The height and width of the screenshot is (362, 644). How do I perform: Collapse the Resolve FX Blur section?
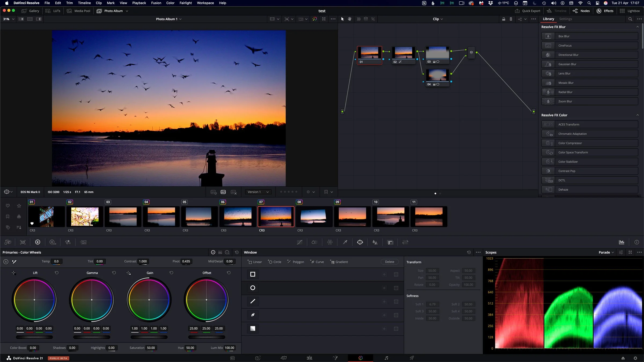(x=638, y=27)
